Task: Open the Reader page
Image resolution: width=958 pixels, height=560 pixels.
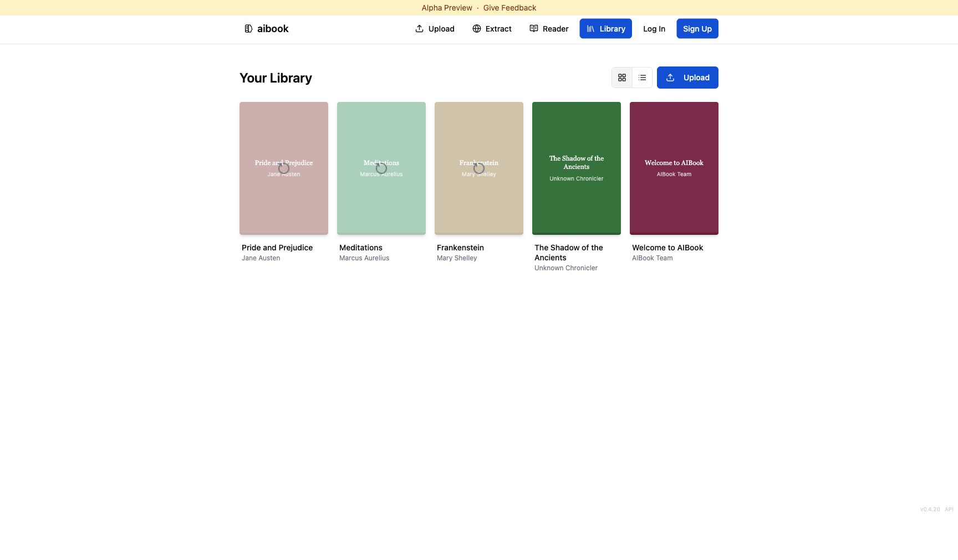Action: click(x=549, y=29)
